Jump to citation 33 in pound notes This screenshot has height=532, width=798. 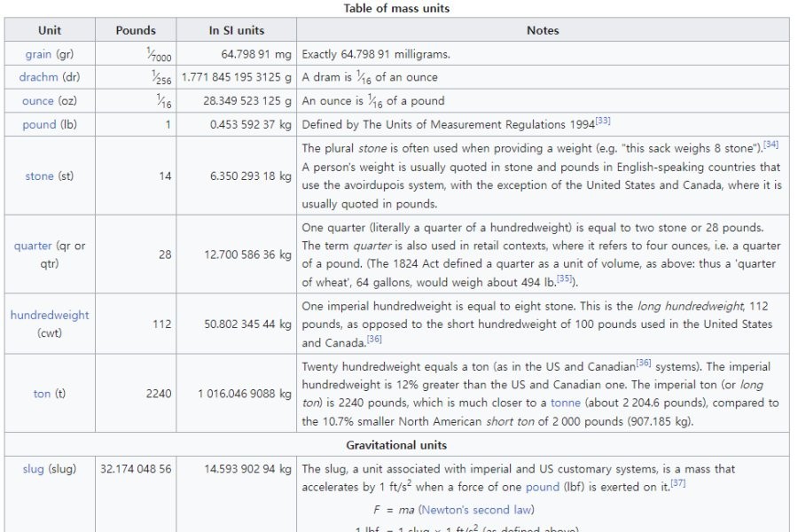click(x=603, y=121)
